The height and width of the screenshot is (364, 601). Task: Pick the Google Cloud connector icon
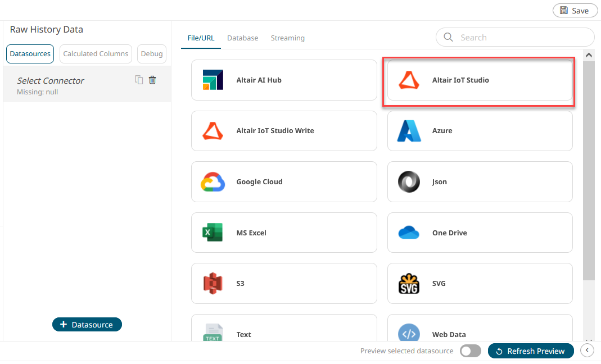[213, 182]
